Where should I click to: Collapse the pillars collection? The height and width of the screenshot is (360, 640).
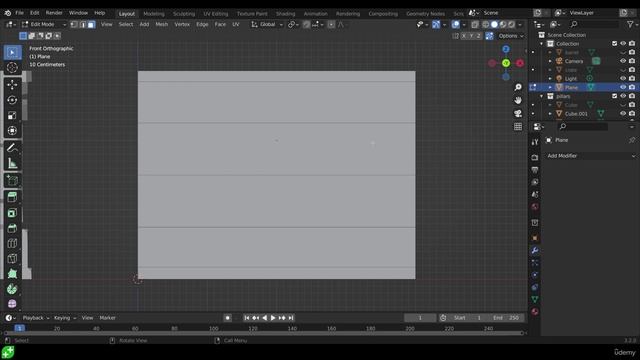coord(542,96)
